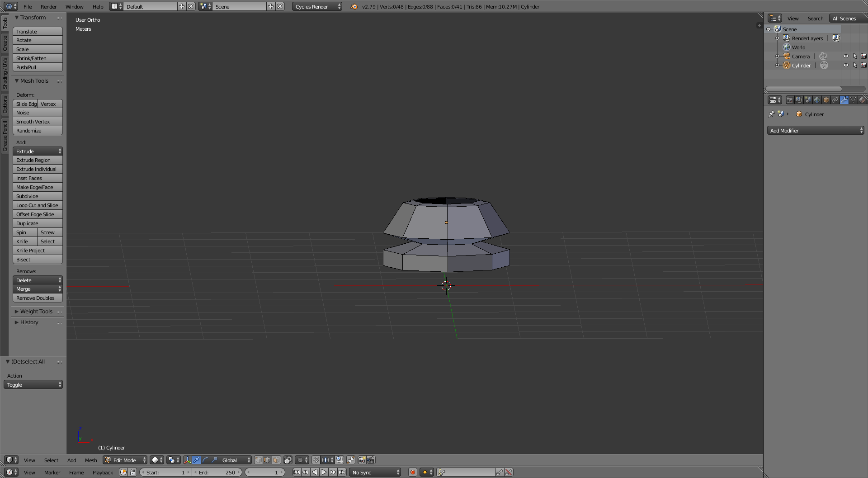Image resolution: width=868 pixels, height=478 pixels.
Task: Open the No Sync dropdown in timeline
Action: [x=376, y=472]
